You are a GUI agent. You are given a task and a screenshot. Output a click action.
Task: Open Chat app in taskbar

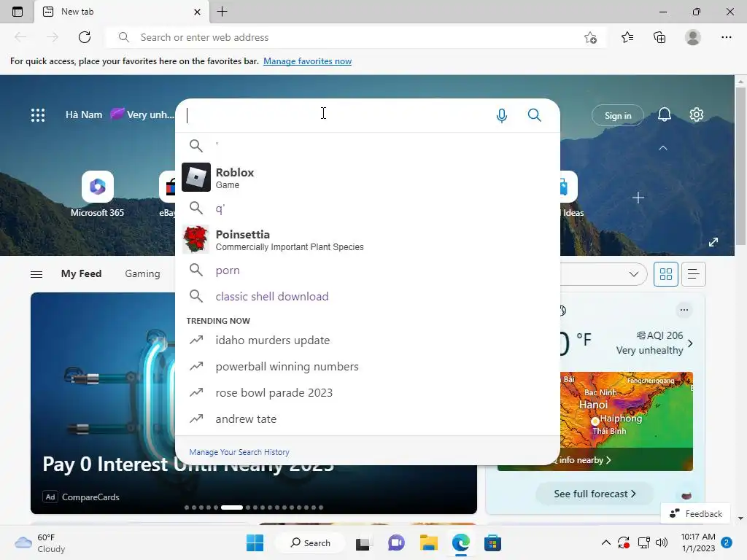396,542
